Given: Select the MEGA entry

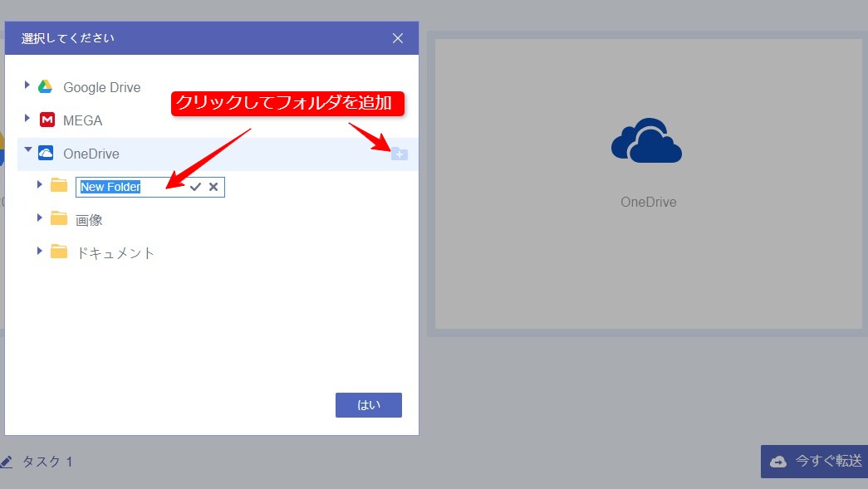Looking at the screenshot, I should [82, 120].
